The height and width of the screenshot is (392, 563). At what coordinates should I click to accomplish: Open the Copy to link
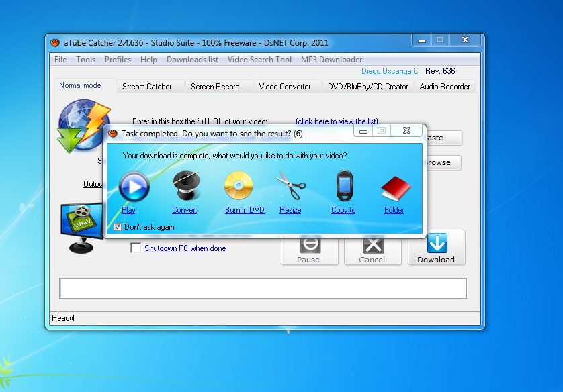(x=343, y=210)
